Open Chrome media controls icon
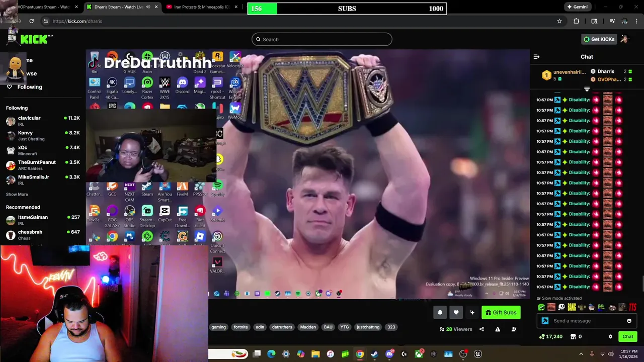 pos(612,21)
